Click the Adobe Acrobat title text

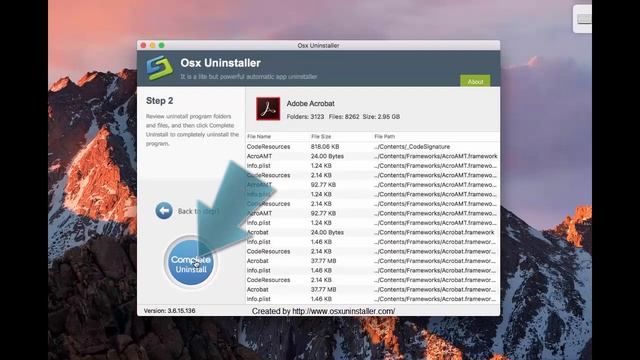(311, 104)
